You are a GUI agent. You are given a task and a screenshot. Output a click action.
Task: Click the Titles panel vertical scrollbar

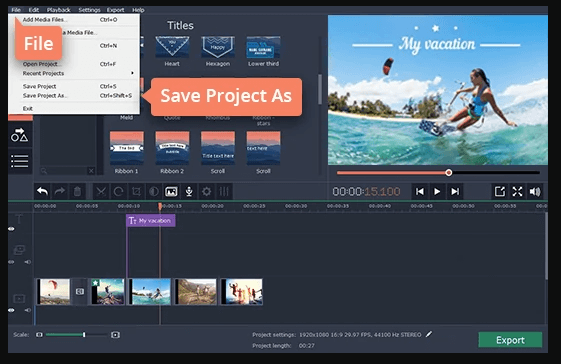tap(320, 89)
